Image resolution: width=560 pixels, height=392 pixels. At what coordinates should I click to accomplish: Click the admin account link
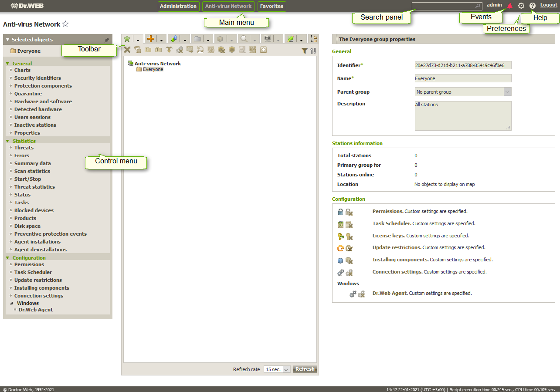494,5
